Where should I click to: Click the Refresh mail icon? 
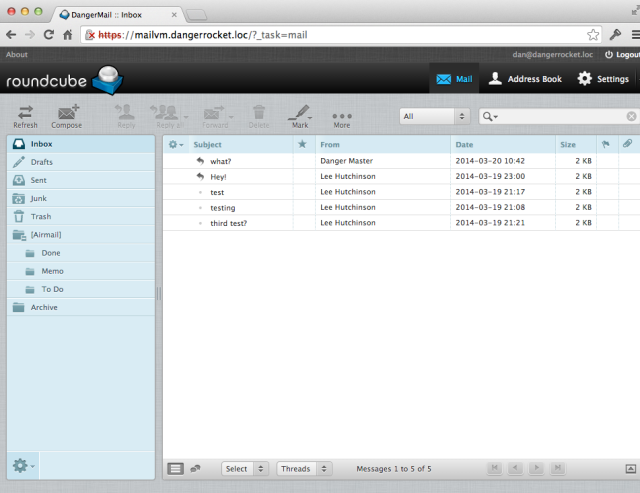25,117
